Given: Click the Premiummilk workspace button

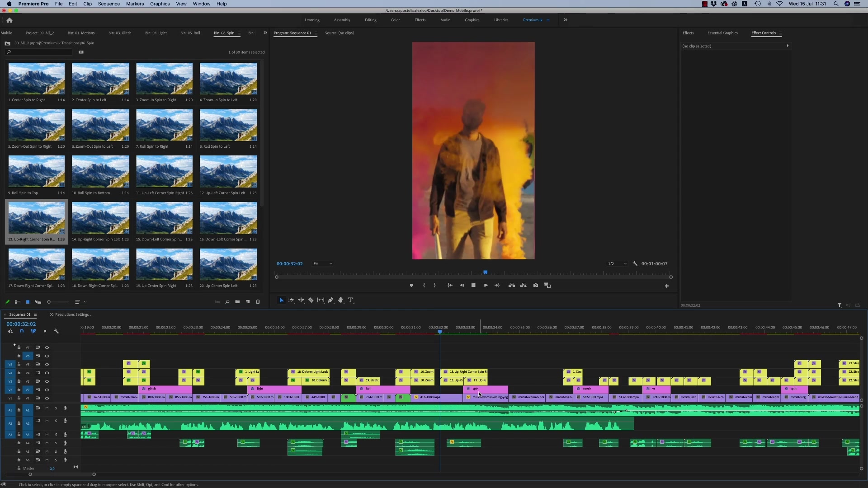Looking at the screenshot, I should coord(533,20).
